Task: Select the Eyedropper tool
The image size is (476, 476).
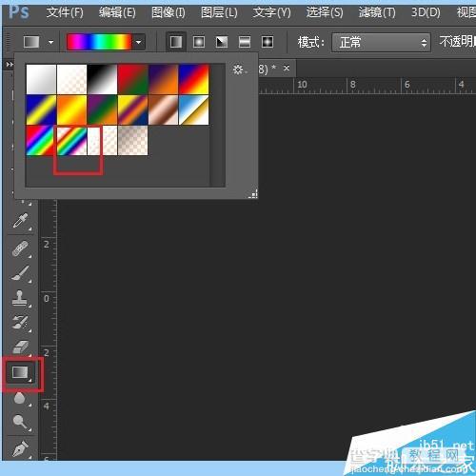Action: pos(21,221)
